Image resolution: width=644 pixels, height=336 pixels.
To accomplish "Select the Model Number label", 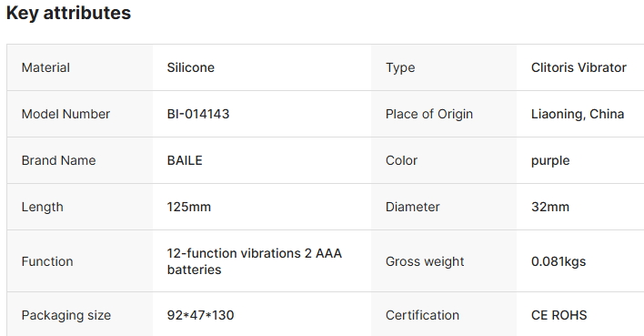I will (65, 114).
